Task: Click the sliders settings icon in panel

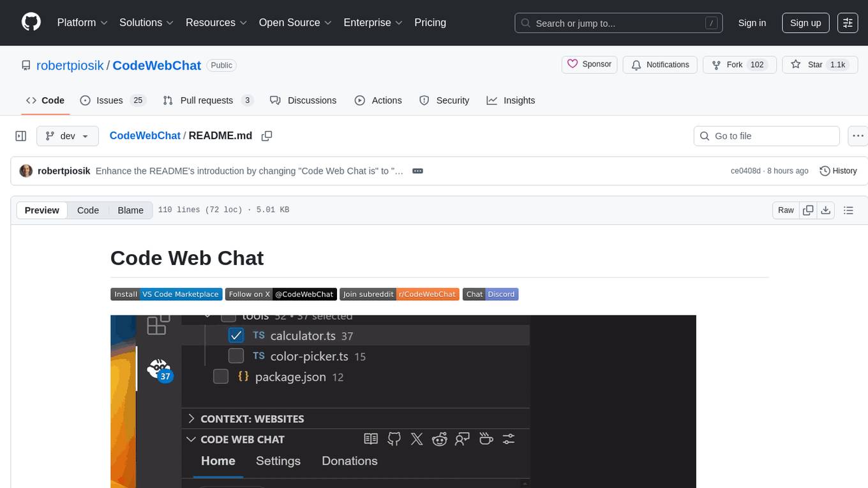Action: 508,439
